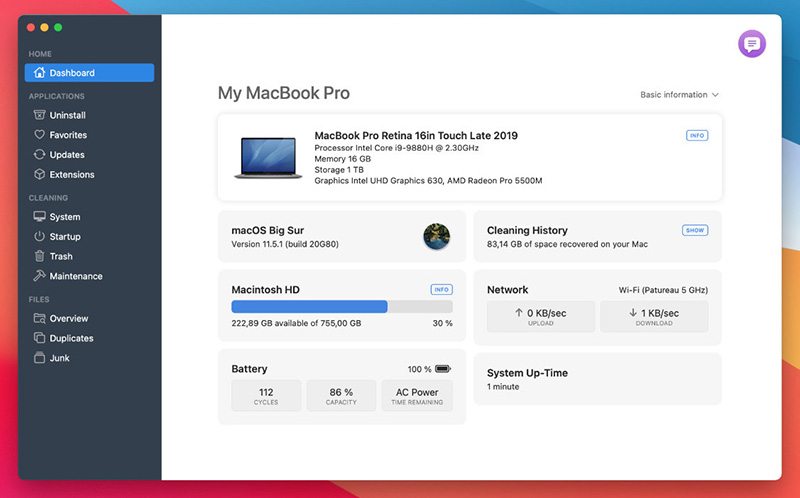Viewport: 800px width, 498px height.
Task: Click 222,89 GB available of 755,00 GB
Action: [296, 323]
